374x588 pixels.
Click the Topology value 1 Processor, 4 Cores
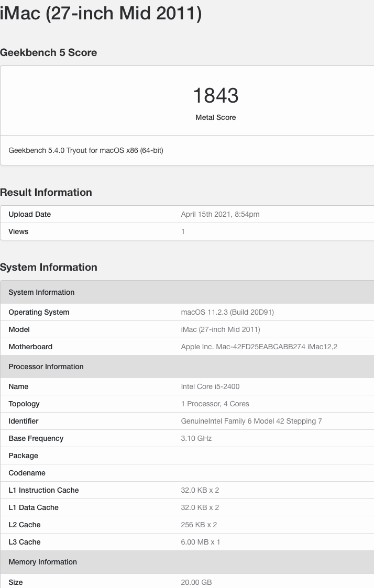pyautogui.click(x=215, y=404)
